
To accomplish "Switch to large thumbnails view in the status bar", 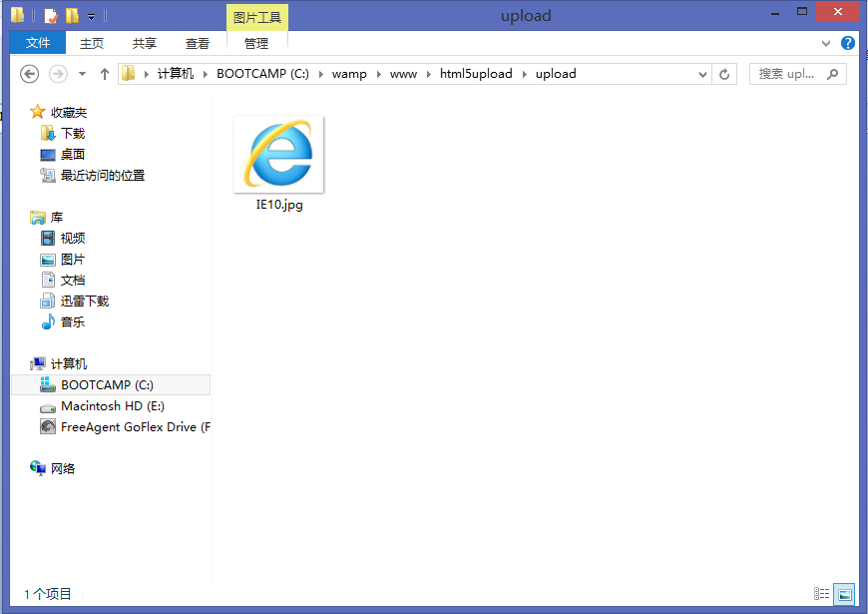I will (x=844, y=594).
